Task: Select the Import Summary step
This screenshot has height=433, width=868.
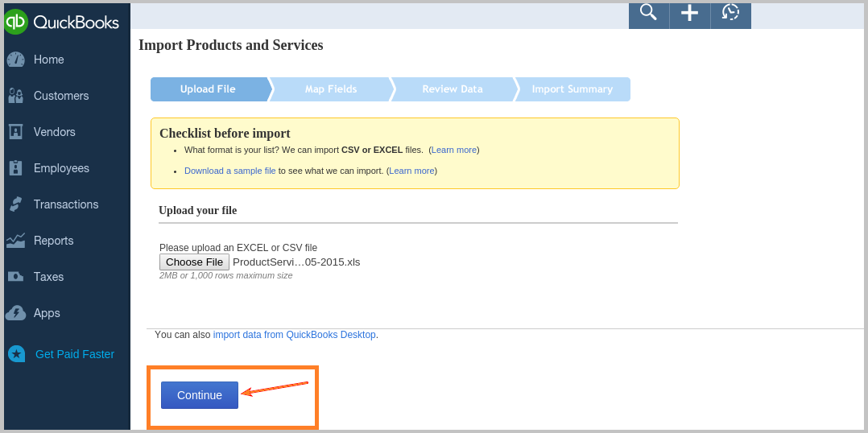Action: (x=572, y=89)
